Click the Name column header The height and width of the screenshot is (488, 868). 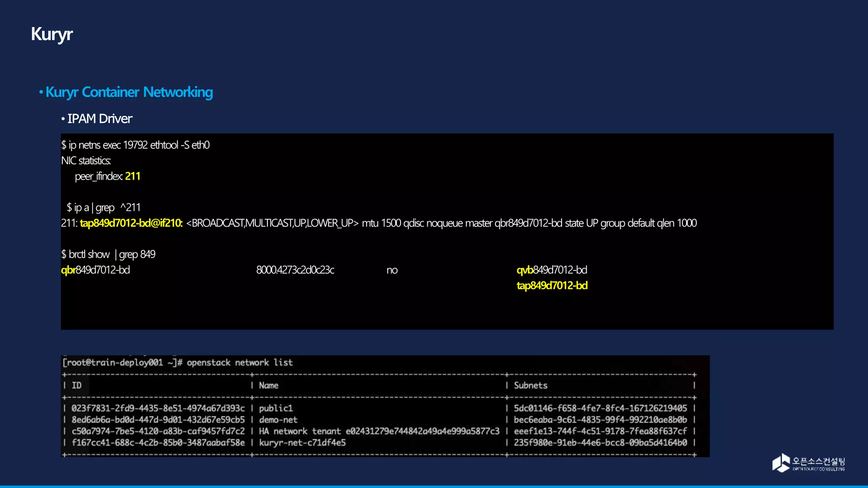point(269,385)
